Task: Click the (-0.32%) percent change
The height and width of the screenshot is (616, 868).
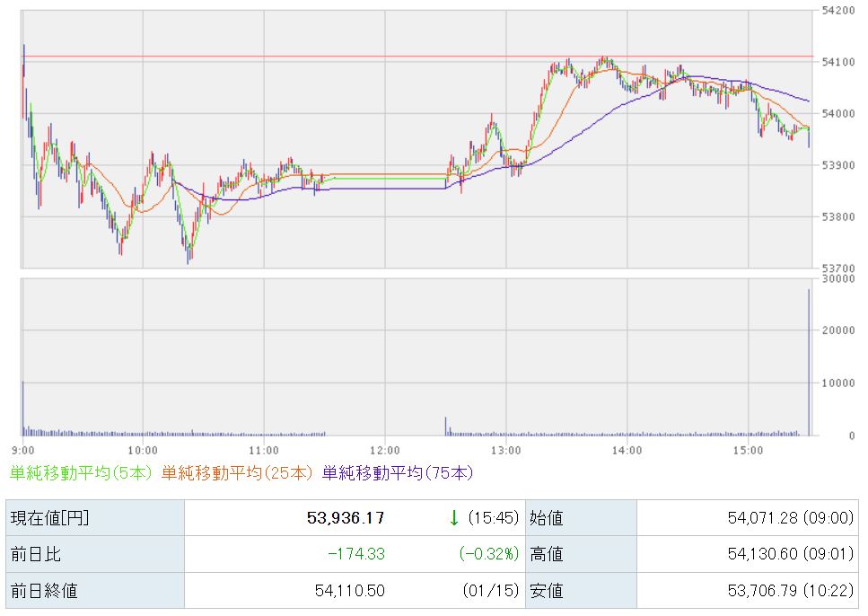Action: (x=488, y=554)
